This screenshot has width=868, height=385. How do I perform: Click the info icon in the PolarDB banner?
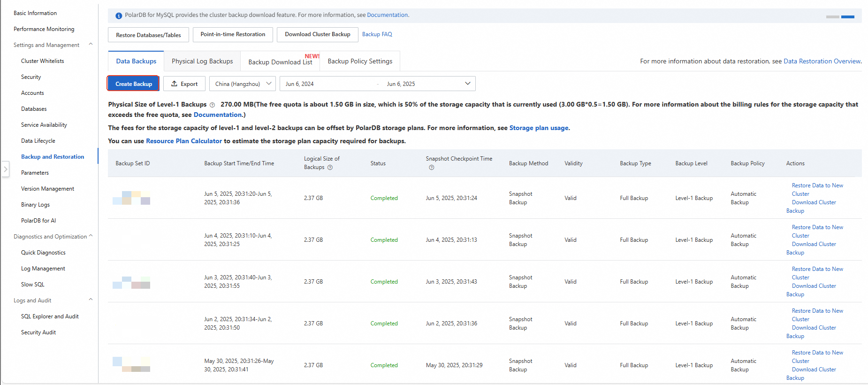(119, 15)
